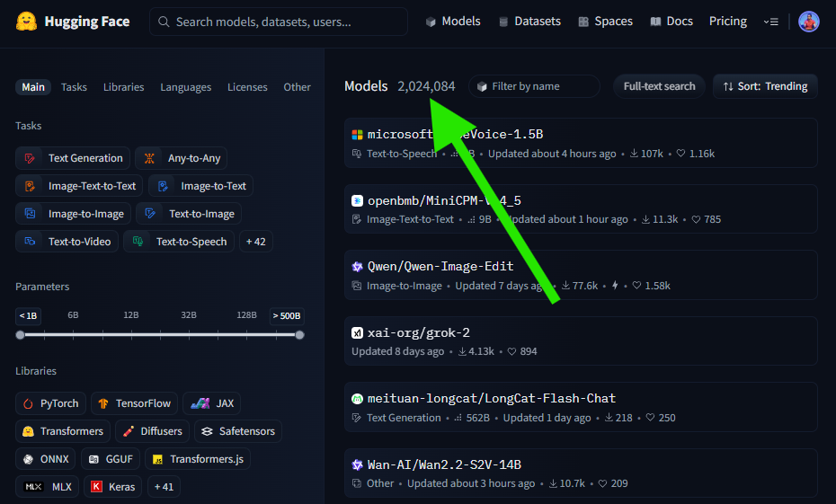Open the Docs navigation link

click(x=671, y=22)
